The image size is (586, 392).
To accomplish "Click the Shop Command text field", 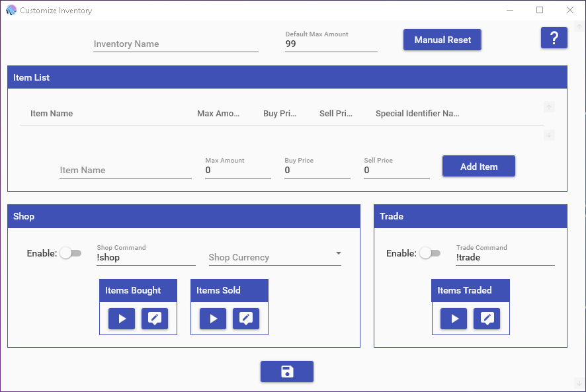I will pos(146,257).
